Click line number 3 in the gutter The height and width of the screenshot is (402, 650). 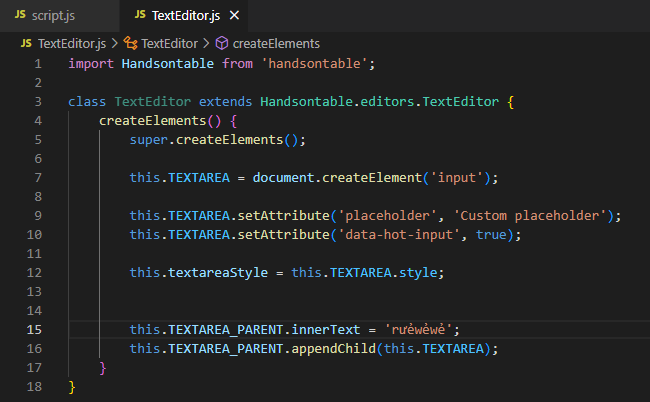point(38,102)
